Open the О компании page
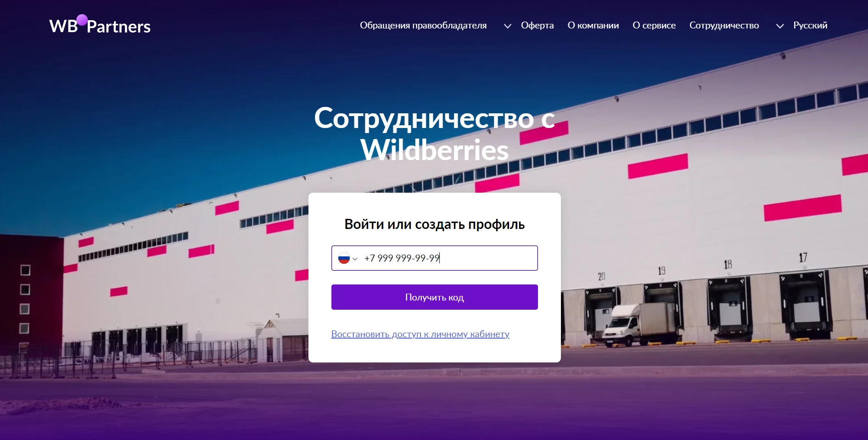This screenshot has height=440, width=868. [x=593, y=25]
